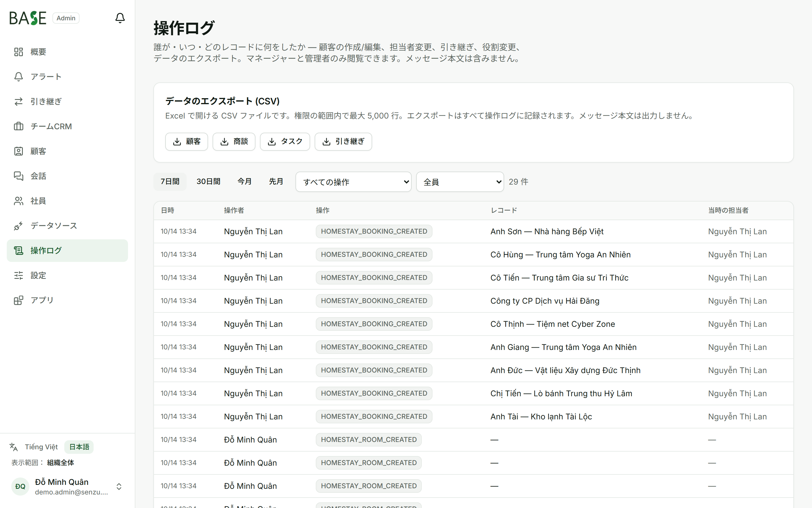Select the 先月 period tab
812x508 pixels.
pyautogui.click(x=276, y=181)
